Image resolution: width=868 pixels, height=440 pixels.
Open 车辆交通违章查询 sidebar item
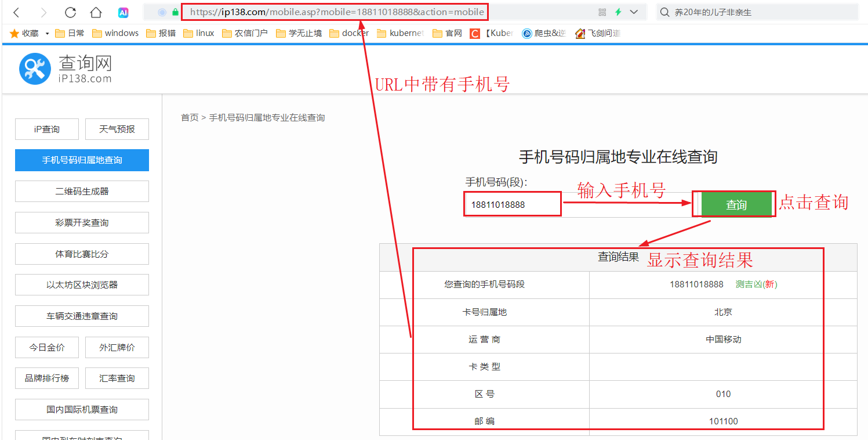tap(82, 316)
